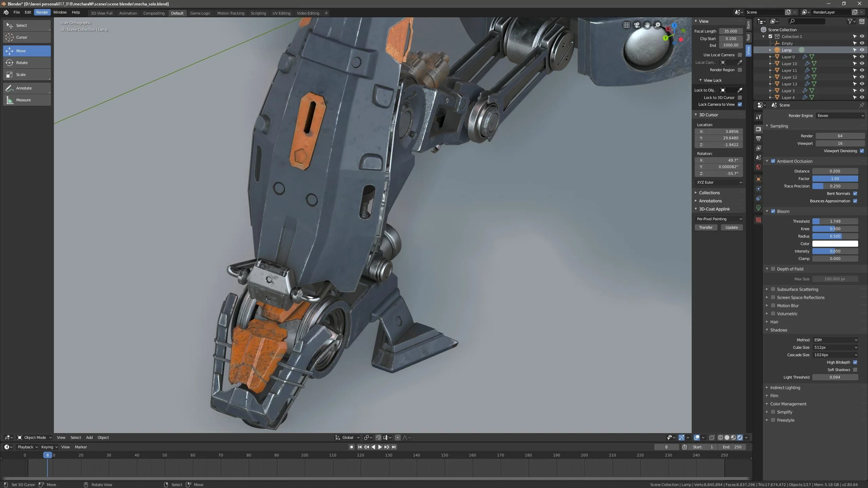
Task: Click the Bloom Color white swatch
Action: coord(835,244)
